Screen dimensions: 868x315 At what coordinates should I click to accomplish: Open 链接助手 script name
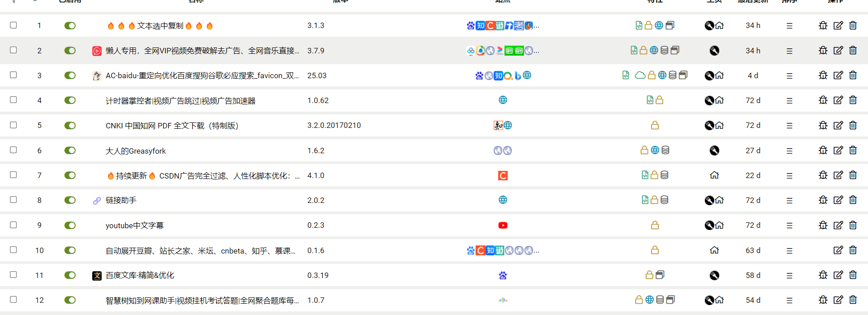[x=121, y=200]
